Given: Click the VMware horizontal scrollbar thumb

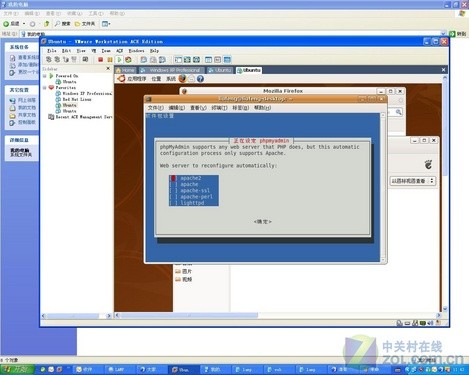Looking at the screenshot, I should pos(189,315).
